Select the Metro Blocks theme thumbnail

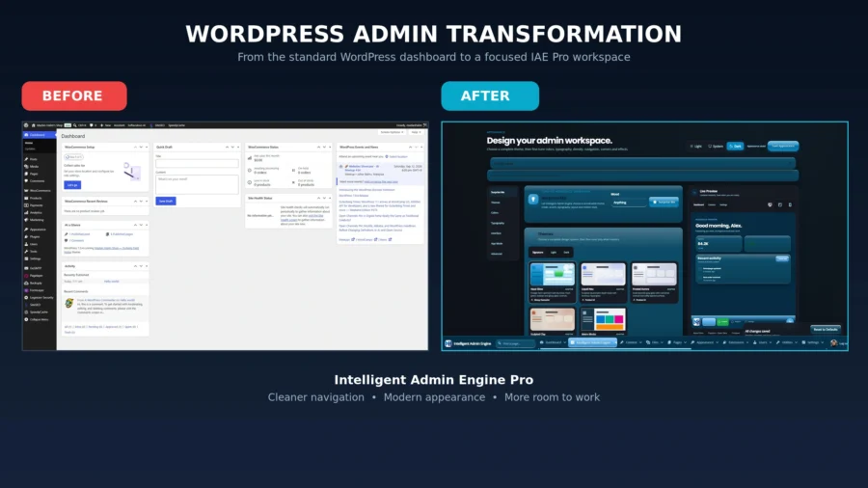(603, 320)
